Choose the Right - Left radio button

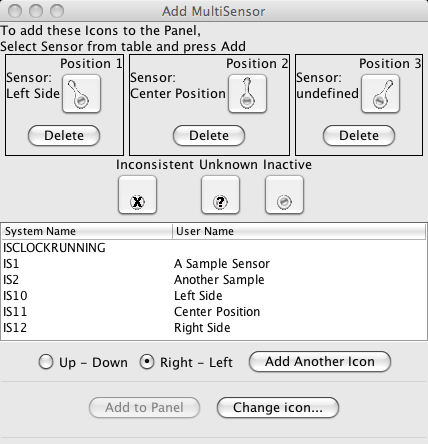click(x=147, y=362)
